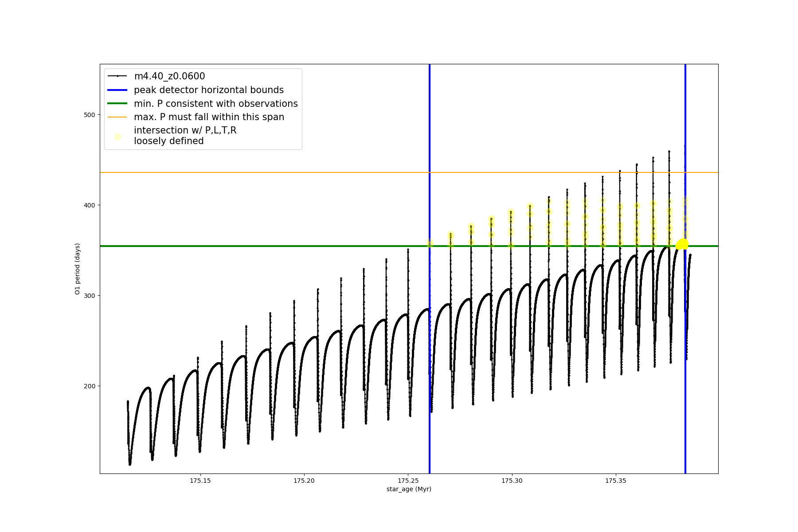Click 'max. P must fall within this span' text
Image resolution: width=798 pixels, height=532 pixels.
pyautogui.click(x=209, y=117)
